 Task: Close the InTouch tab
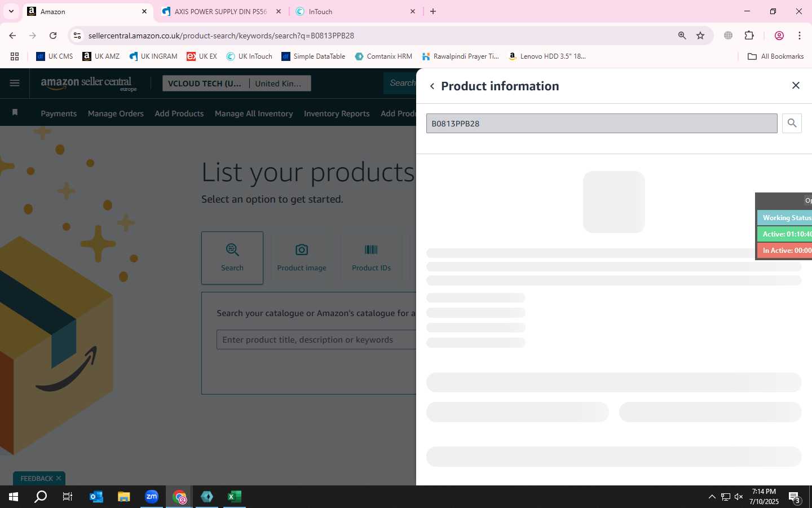click(413, 11)
